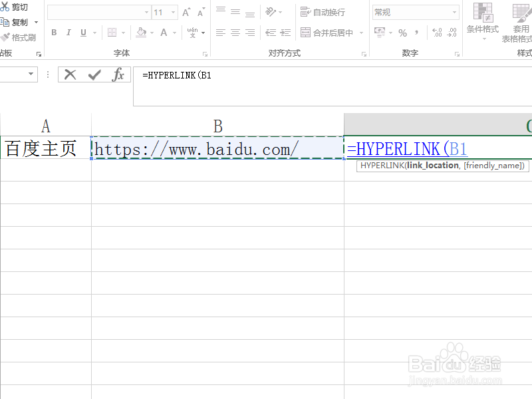Open the Copy (复制) dropdown arrow
The image size is (532, 399).
(37, 23)
